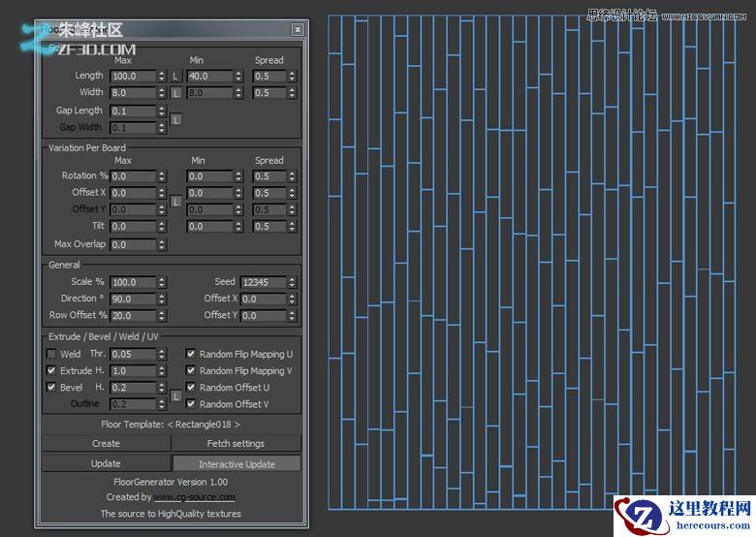Click the Length Min spinner arrows

[x=238, y=77]
